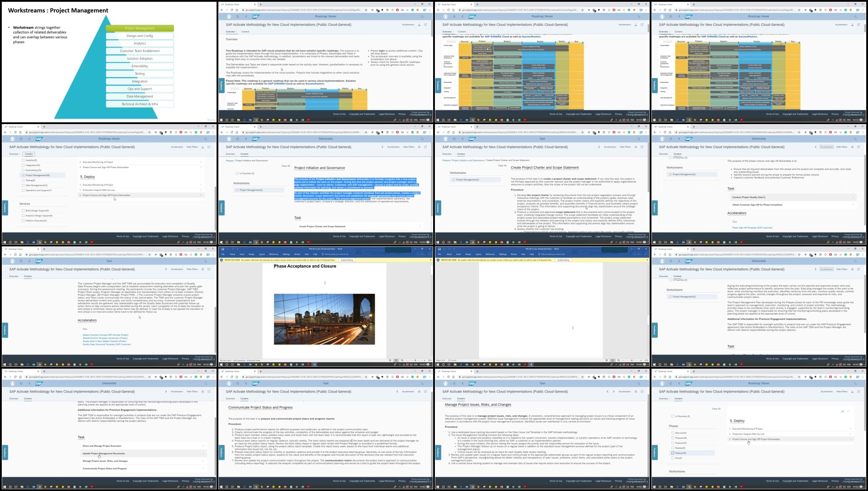The height and width of the screenshot is (491, 868).
Task: Uncheck the Project Management(4) workstream checkbox
Action: click(x=670, y=296)
